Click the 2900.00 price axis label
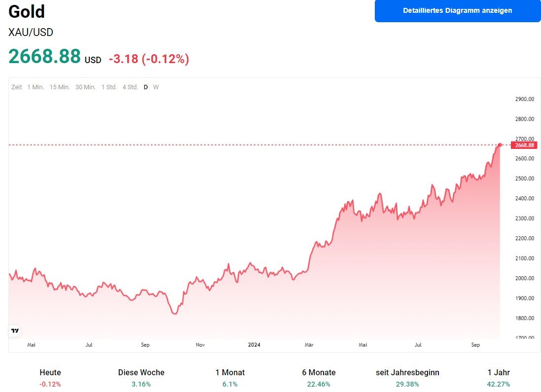The image size is (541, 392). pyautogui.click(x=524, y=99)
